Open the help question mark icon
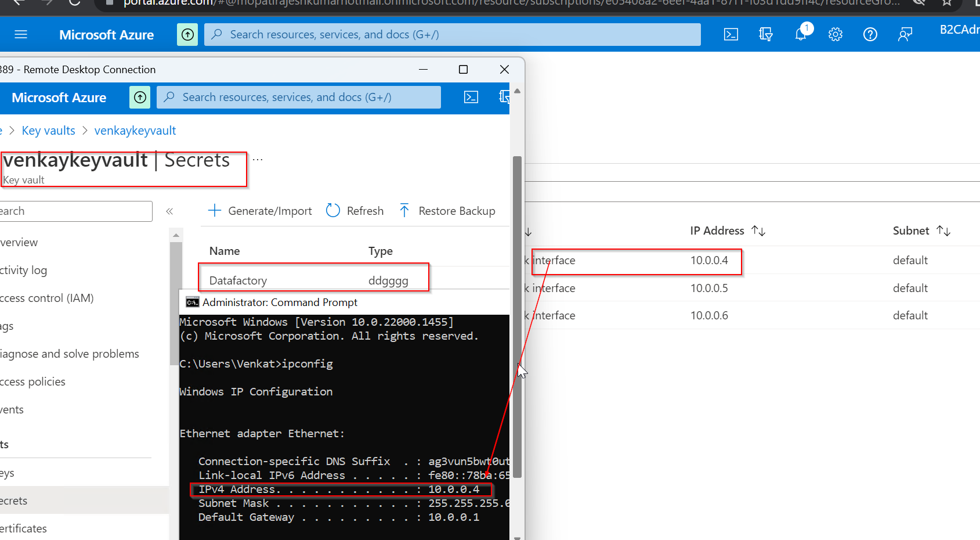This screenshot has width=980, height=540. click(870, 35)
